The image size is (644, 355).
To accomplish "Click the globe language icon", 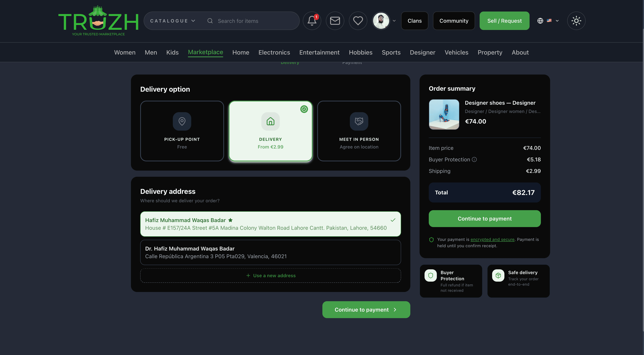I will (540, 21).
